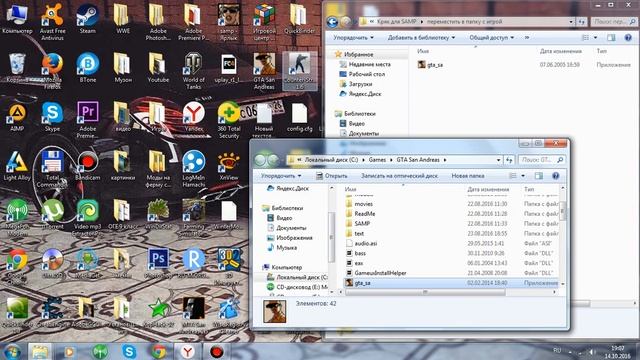Viewport: 640px width, 360px height.
Task: Launch Mozilla Firefox from the desktop
Action: 52,71
